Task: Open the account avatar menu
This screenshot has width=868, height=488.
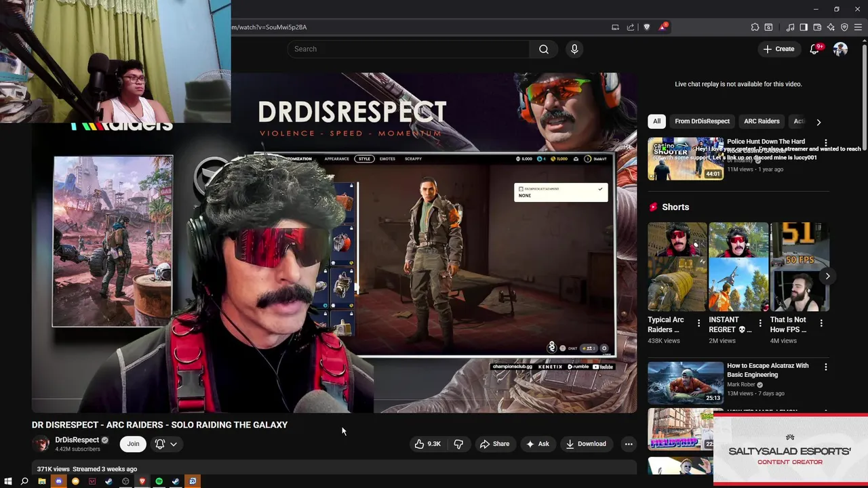Action: click(x=840, y=49)
